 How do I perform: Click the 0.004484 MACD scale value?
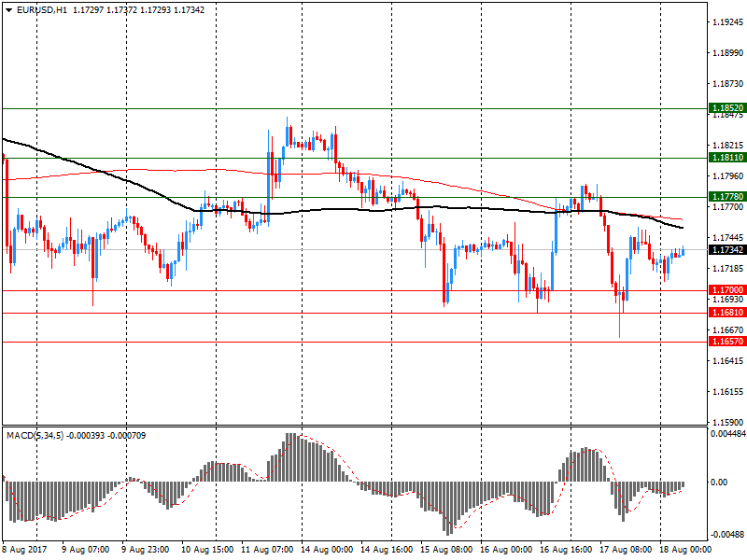coord(728,434)
